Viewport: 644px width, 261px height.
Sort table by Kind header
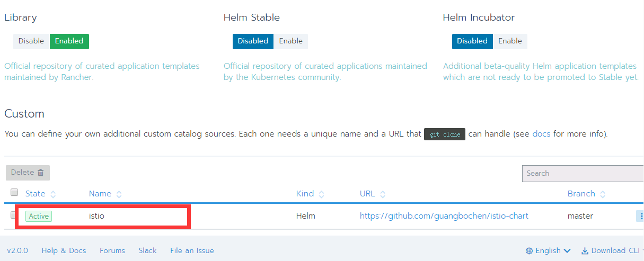(305, 194)
